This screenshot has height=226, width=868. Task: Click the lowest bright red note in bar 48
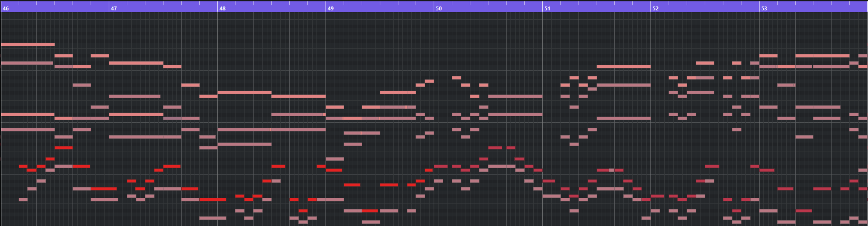pyautogui.click(x=303, y=211)
